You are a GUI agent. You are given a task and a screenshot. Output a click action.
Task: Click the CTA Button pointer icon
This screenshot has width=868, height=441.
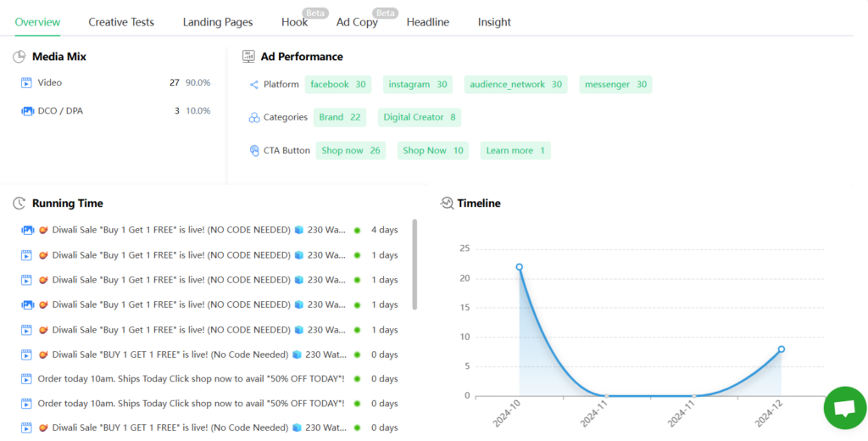pos(253,151)
